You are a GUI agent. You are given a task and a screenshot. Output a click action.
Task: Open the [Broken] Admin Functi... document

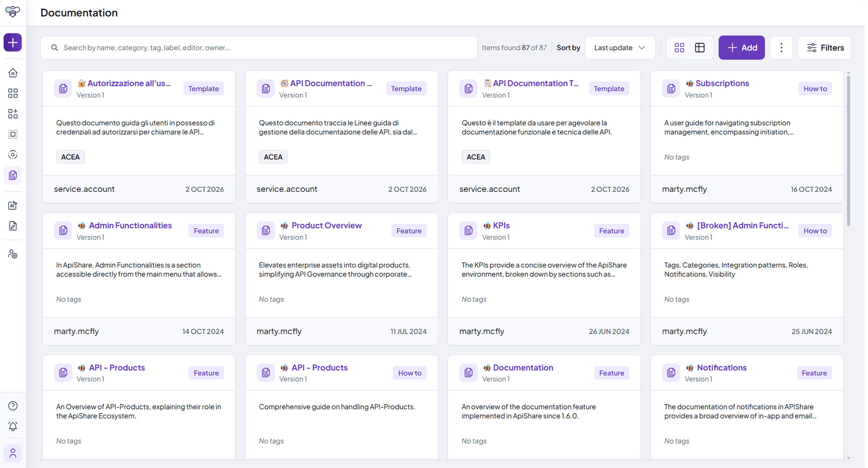743,225
